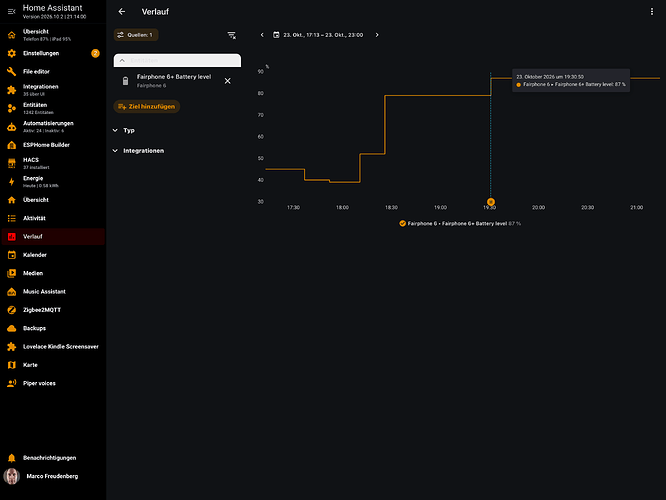Open Lovelace Kindle Screensaver puzzle icon
Screen dimensions: 666x500
click(x=11, y=347)
